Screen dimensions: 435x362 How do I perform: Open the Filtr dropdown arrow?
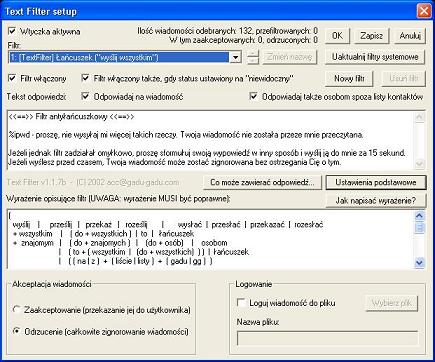pos(235,57)
